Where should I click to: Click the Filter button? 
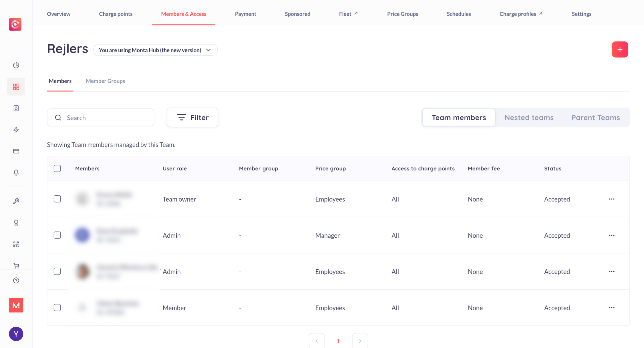pyautogui.click(x=192, y=117)
